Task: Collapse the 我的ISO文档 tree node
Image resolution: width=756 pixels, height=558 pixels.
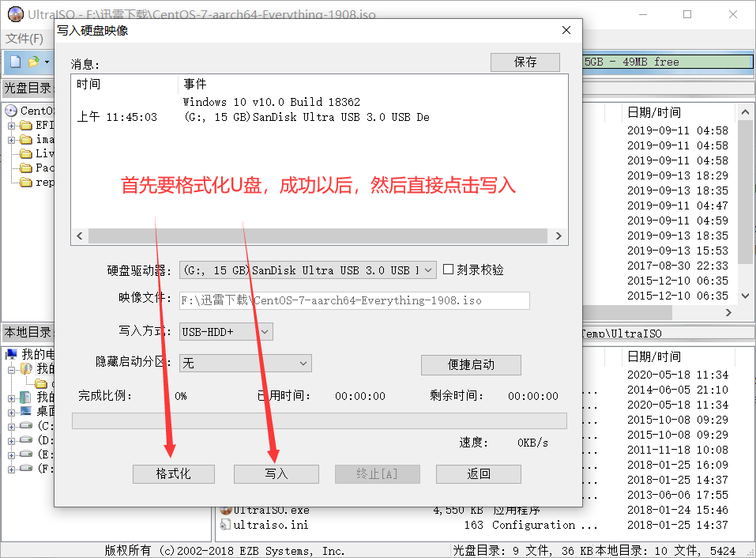Action: [12, 370]
